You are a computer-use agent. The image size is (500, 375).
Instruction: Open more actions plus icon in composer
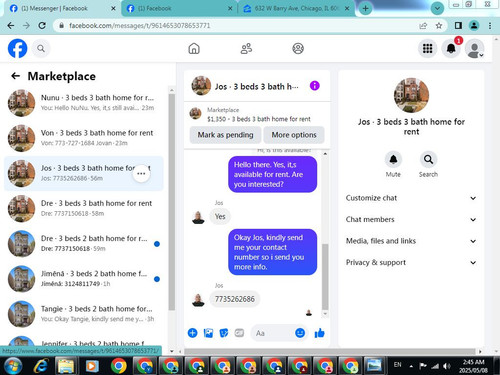click(x=192, y=333)
